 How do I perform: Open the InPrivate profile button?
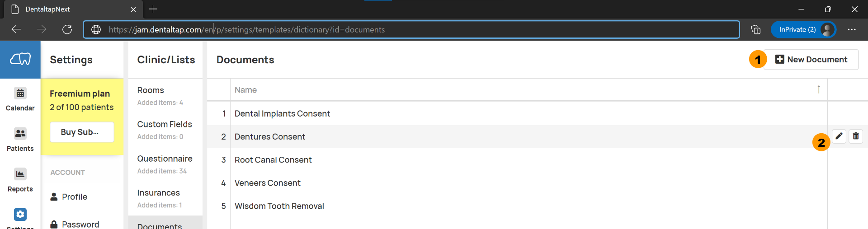click(x=803, y=29)
